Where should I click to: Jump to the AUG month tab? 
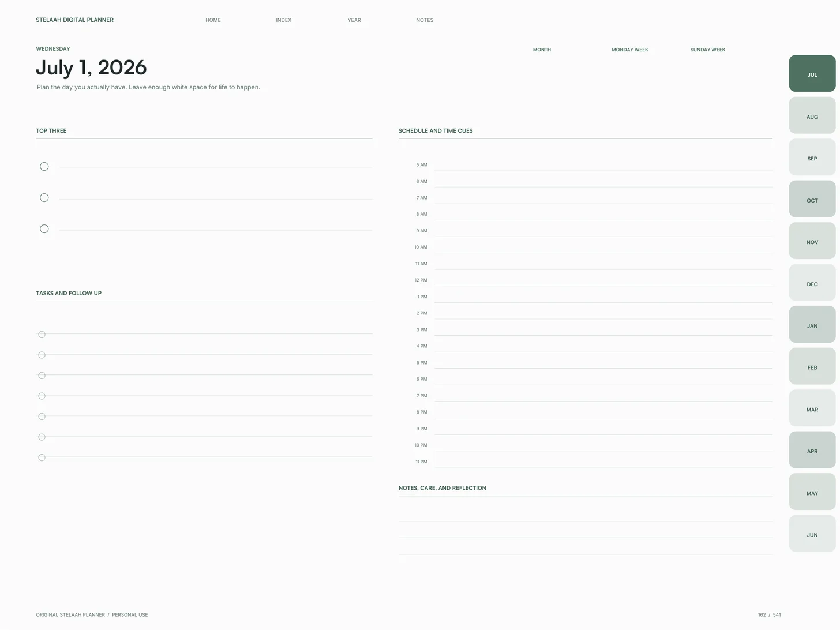tap(812, 115)
